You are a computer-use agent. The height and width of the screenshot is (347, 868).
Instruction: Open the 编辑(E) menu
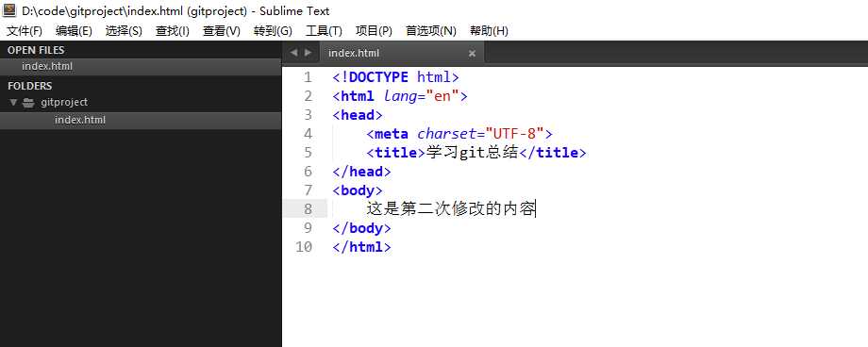tap(74, 31)
